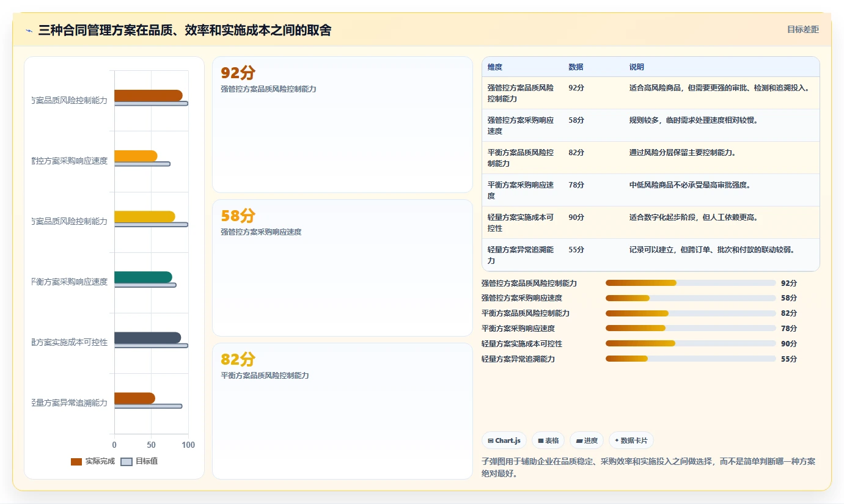Click progress bar for 强管控方案采购响应速度
The width and height of the screenshot is (844, 504).
point(691,298)
